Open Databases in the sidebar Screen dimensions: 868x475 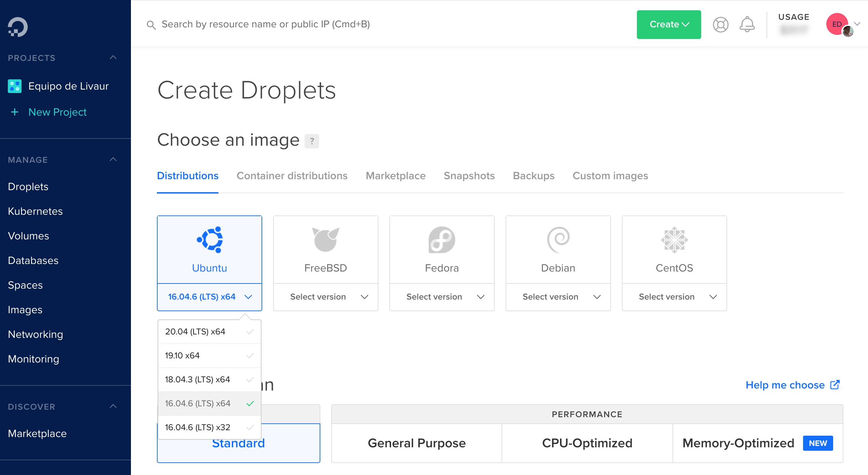click(33, 261)
